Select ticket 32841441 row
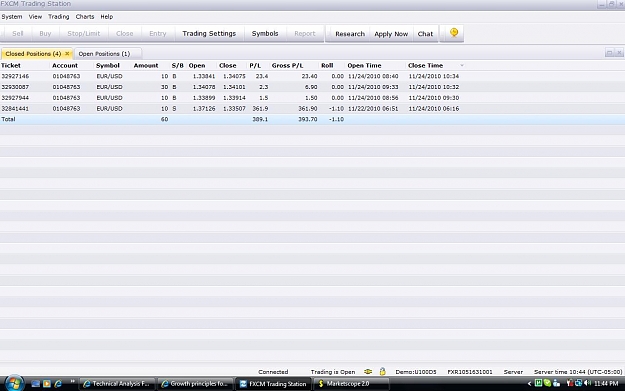The height and width of the screenshot is (391, 625). 312,108
